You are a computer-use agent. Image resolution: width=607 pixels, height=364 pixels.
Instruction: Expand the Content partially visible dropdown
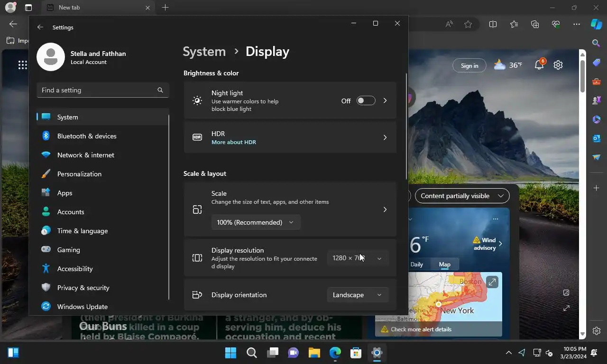point(462,196)
